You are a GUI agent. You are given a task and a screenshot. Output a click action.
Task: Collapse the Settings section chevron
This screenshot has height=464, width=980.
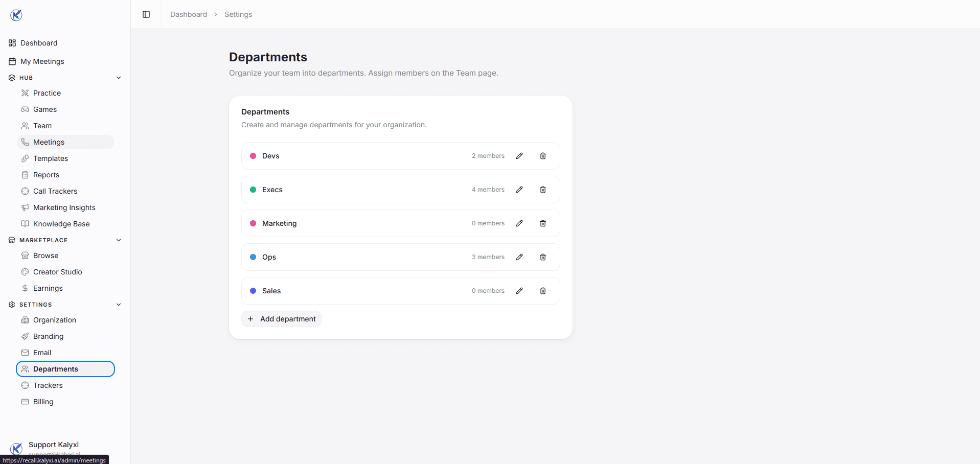(119, 305)
